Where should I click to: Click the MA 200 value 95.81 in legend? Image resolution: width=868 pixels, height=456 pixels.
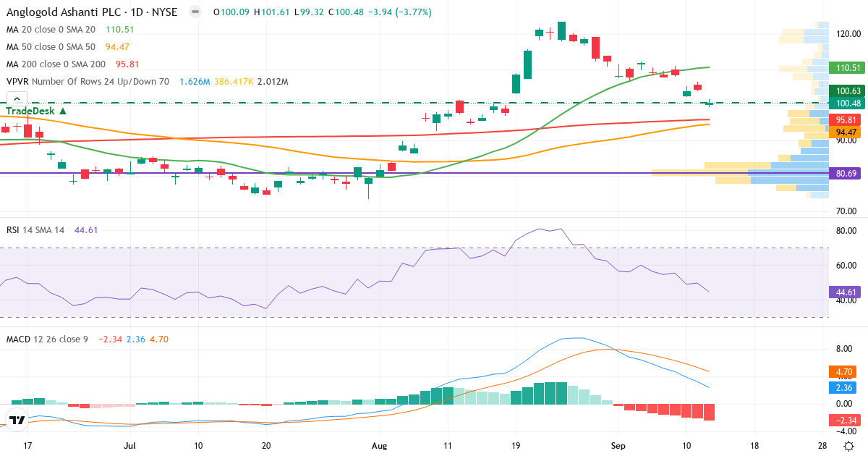[128, 64]
